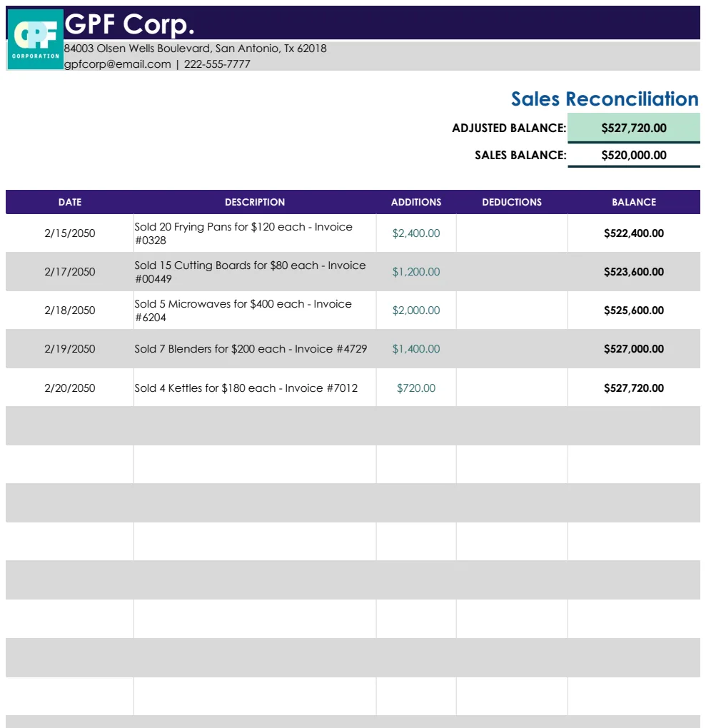Select the Kettles row balance $527,720.00
The height and width of the screenshot is (728, 706).
click(x=633, y=388)
